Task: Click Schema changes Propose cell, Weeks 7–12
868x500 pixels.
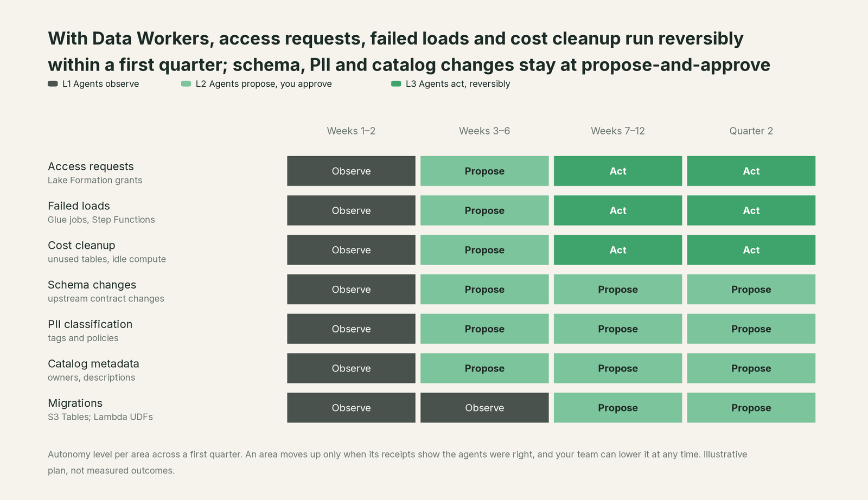Action: (x=618, y=289)
